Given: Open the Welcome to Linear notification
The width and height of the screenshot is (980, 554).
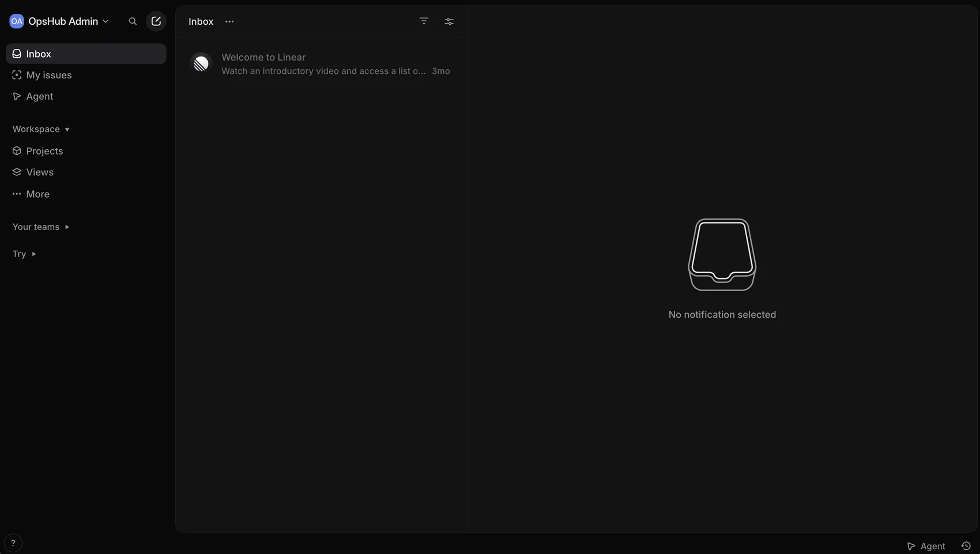Looking at the screenshot, I should click(321, 64).
